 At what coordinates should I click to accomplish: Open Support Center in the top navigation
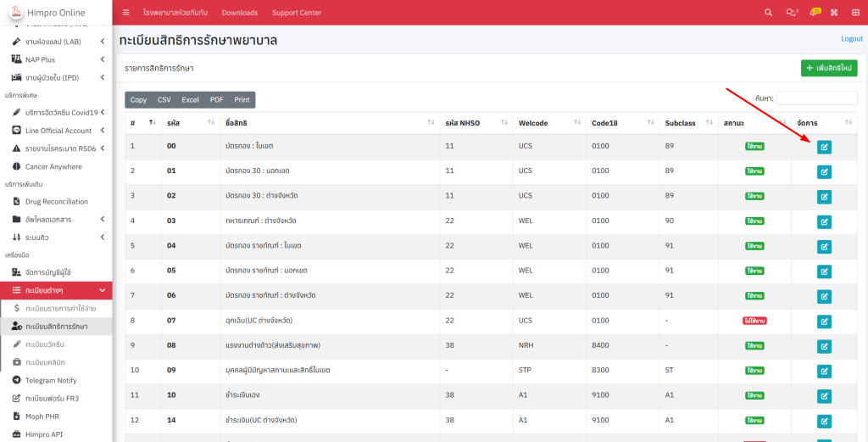tap(297, 13)
